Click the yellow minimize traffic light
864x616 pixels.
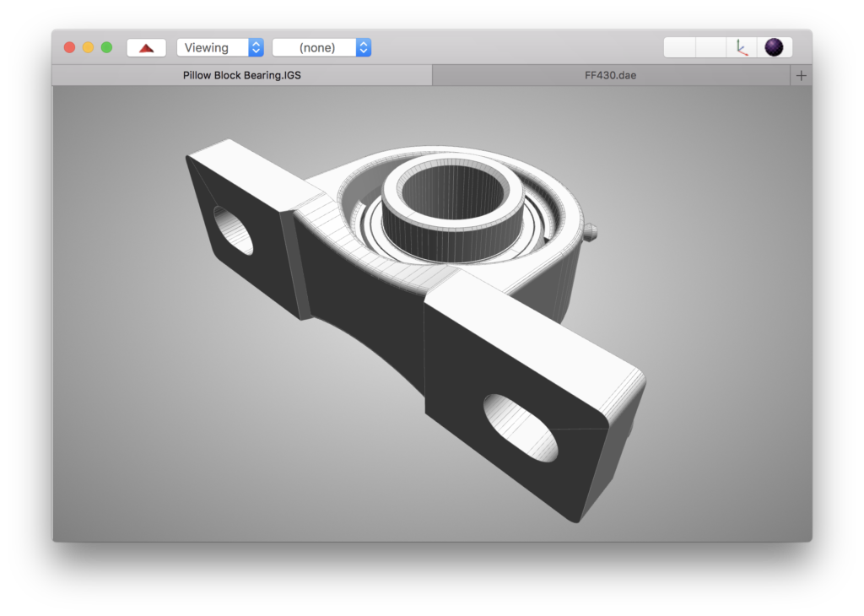86,47
